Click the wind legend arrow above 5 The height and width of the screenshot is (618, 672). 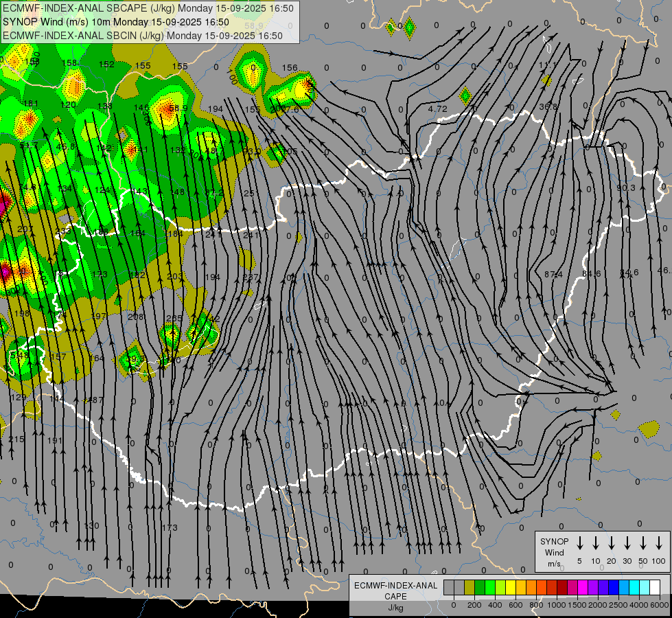point(579,542)
